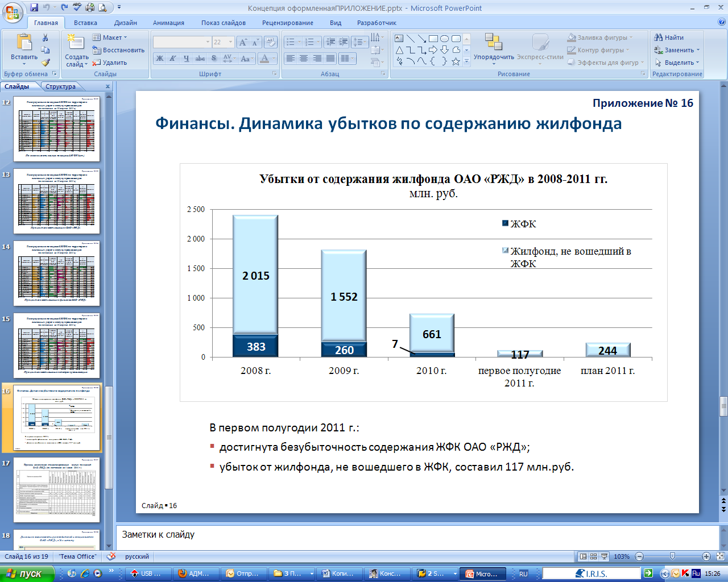Start slide show from status bar
The height and width of the screenshot is (582, 728).
tap(605, 556)
